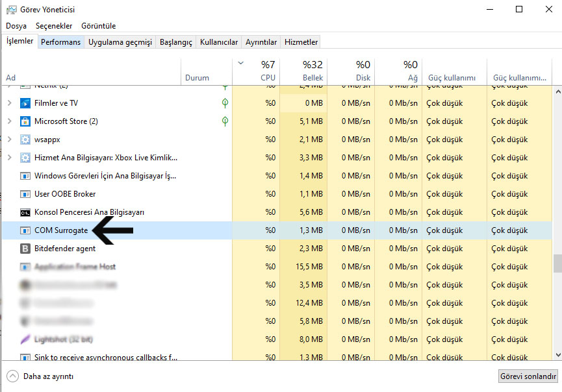
Task: Expand the Hizmet Ana Bilgisayarı Xbox Live group
Action: (x=9, y=158)
